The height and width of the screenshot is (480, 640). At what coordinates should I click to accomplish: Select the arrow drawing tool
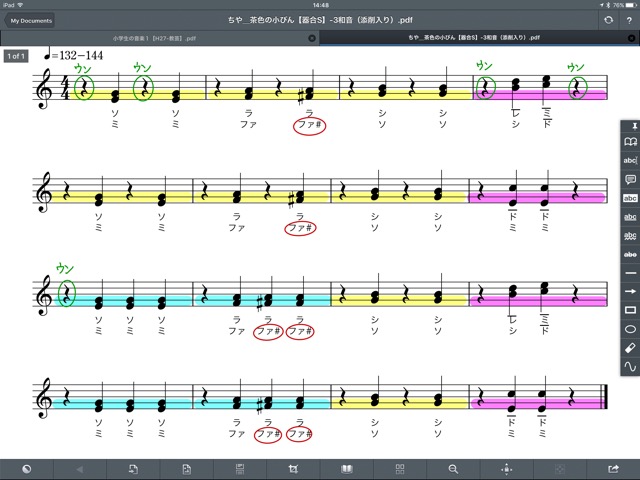tap(630, 291)
